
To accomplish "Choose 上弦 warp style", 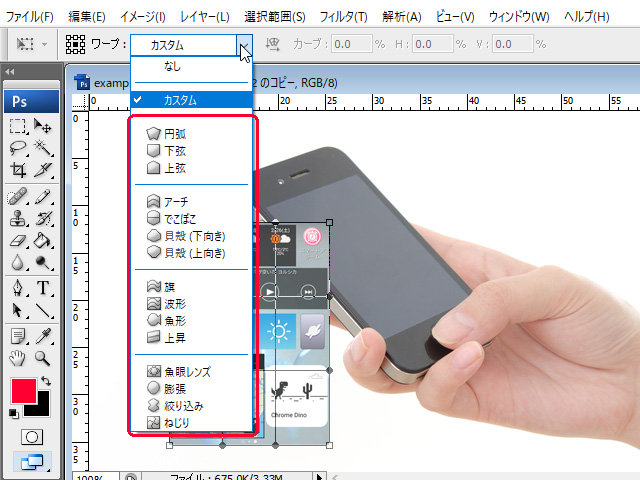I will pyautogui.click(x=191, y=168).
